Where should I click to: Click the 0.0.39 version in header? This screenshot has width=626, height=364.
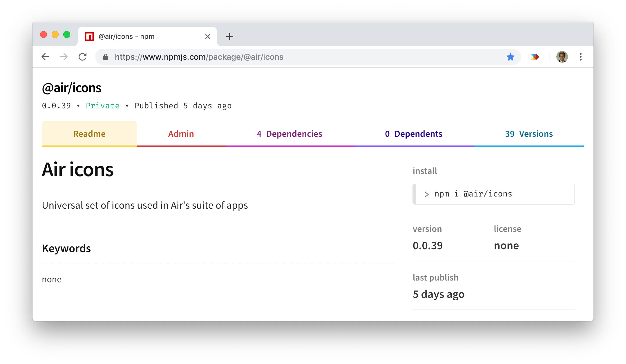[56, 106]
